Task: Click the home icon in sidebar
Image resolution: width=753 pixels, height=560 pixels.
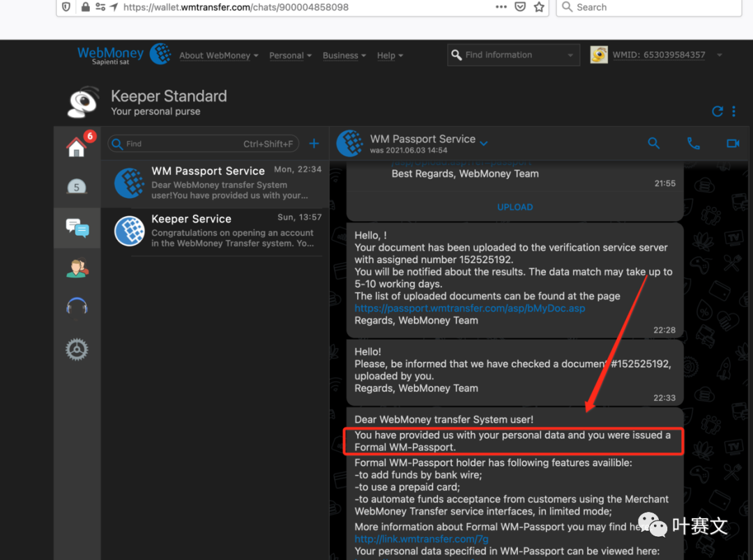Action: point(76,147)
